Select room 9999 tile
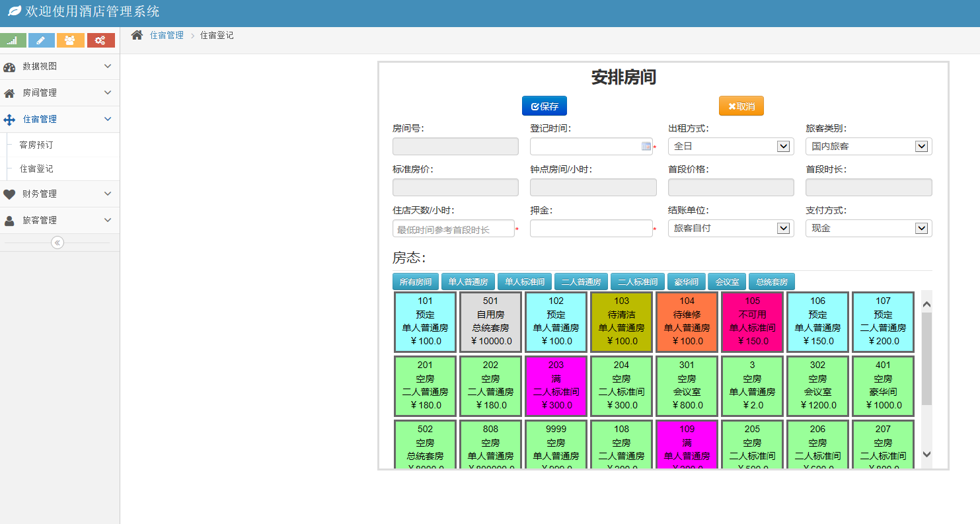 pos(556,445)
